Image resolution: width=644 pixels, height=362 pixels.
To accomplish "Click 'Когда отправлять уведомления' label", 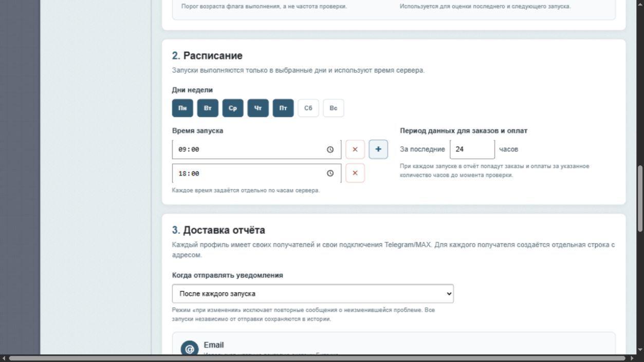I will pyautogui.click(x=228, y=275).
